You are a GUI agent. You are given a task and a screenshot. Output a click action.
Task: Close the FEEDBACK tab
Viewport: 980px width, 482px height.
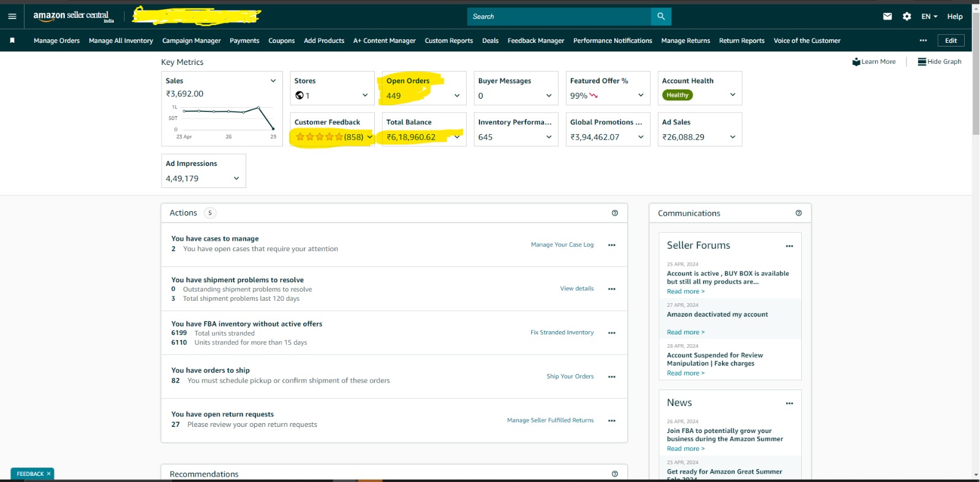pos(49,473)
